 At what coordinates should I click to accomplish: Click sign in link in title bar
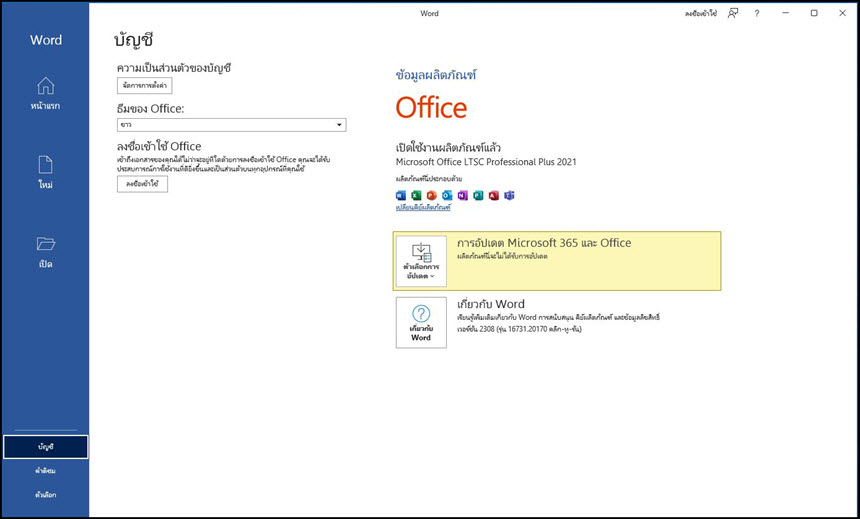700,14
